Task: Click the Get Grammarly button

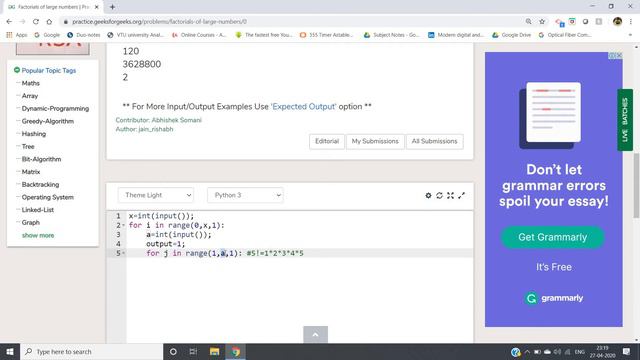Action: (x=553, y=237)
